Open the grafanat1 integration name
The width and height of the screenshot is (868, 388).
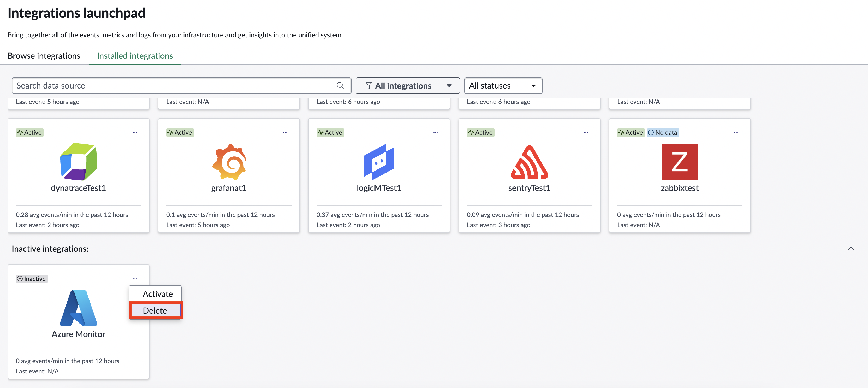(x=229, y=188)
